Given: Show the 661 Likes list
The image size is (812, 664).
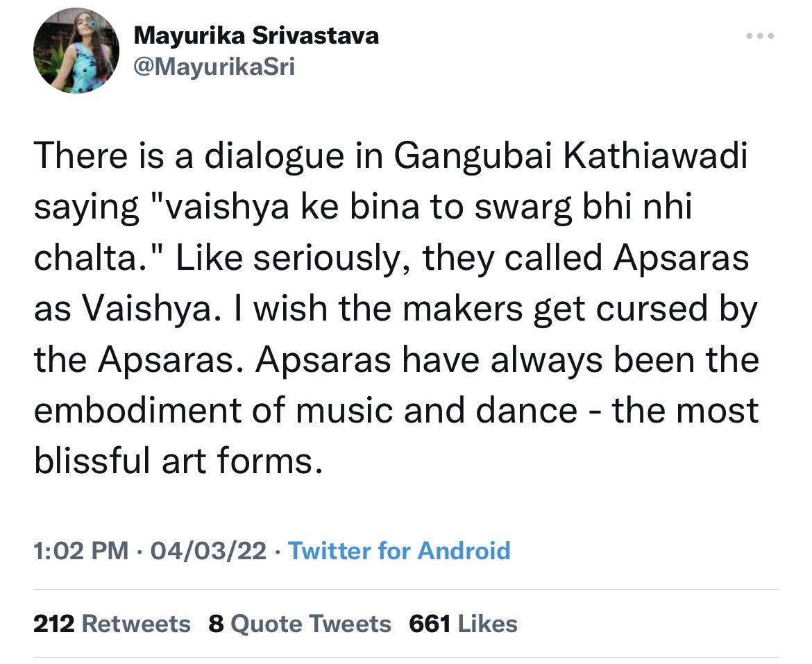Looking at the screenshot, I should point(463,623).
